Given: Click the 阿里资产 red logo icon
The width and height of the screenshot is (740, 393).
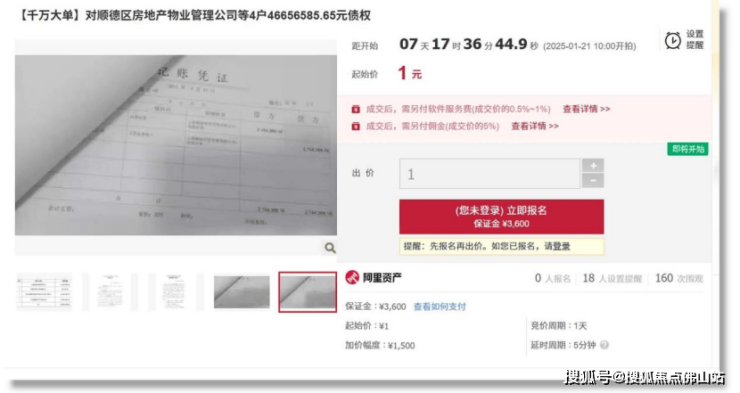Looking at the screenshot, I should pyautogui.click(x=352, y=277).
